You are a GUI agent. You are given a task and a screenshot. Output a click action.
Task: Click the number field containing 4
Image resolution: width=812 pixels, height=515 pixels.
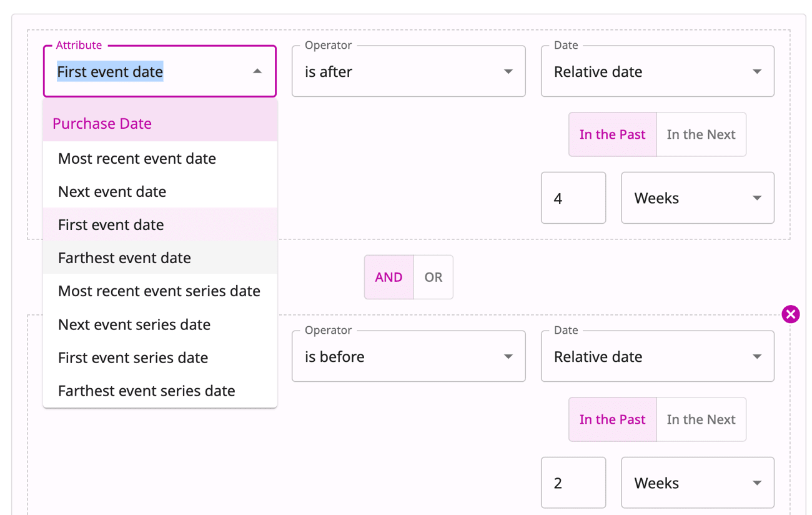point(573,198)
